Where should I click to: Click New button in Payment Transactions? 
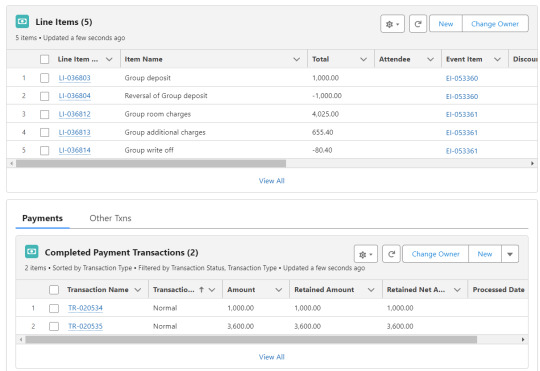pyautogui.click(x=485, y=254)
